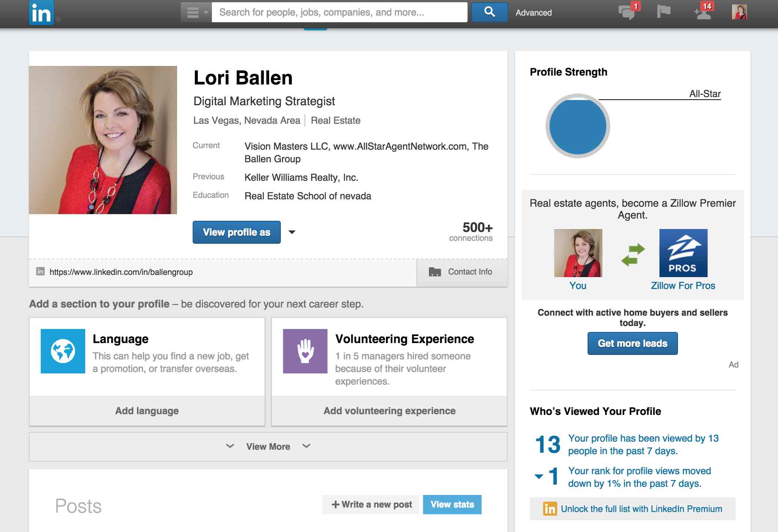Open the 500+ connections count
The width and height of the screenshot is (778, 532).
click(471, 232)
